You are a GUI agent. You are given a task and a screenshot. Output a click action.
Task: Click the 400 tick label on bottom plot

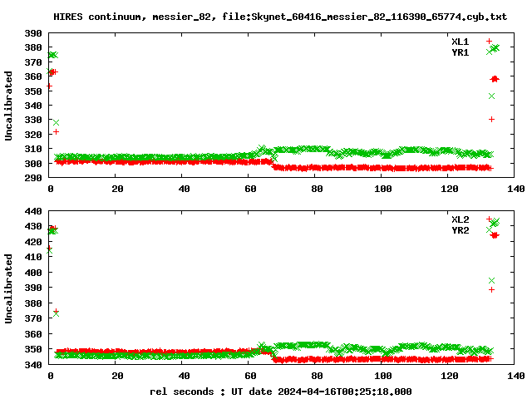[33, 273]
